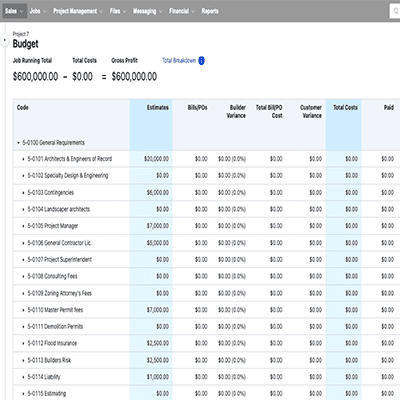Click the Bills/POs column header
The height and width of the screenshot is (400, 400).
197,107
